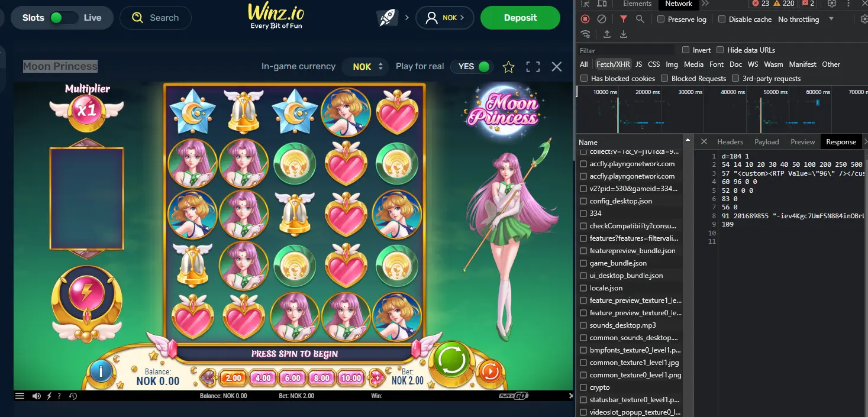Image resolution: width=868 pixels, height=417 pixels.
Task: Click the errors count badge showing 23
Action: point(760,4)
